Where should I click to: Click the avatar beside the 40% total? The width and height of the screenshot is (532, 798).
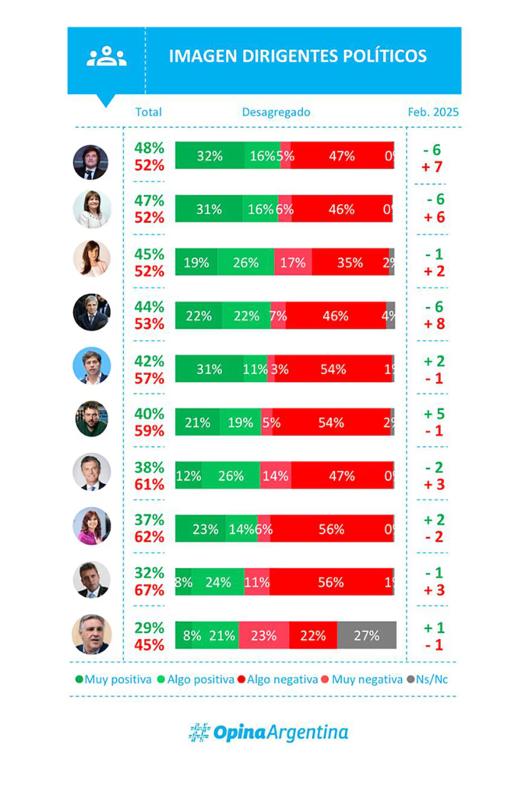point(91,419)
